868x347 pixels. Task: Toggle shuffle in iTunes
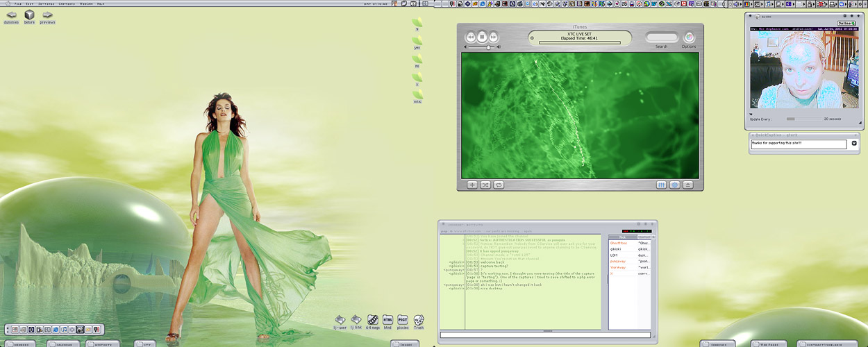[485, 185]
